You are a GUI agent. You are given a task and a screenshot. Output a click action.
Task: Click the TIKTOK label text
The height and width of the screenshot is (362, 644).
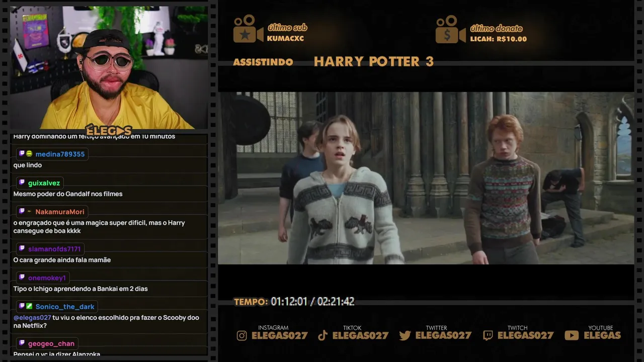[x=352, y=328]
